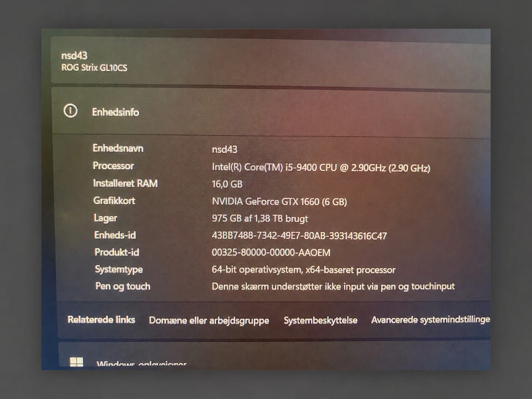Click the info icon beside Enhedsinfo
Viewport: 532px width, 399px height.
click(70, 111)
